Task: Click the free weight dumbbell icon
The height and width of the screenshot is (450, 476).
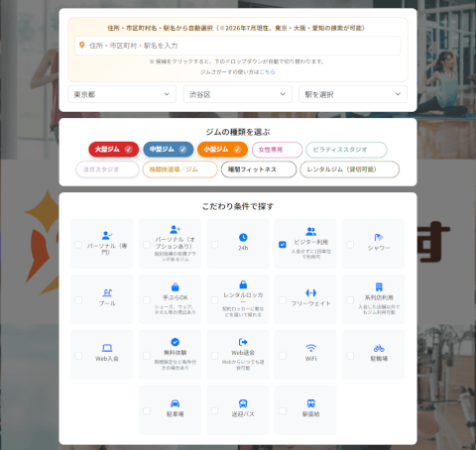Action: (x=310, y=292)
